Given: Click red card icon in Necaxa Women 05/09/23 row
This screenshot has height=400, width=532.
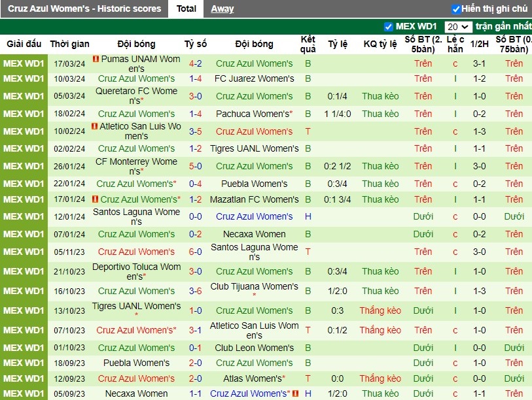Looking at the screenshot, I should pyautogui.click(x=296, y=393).
